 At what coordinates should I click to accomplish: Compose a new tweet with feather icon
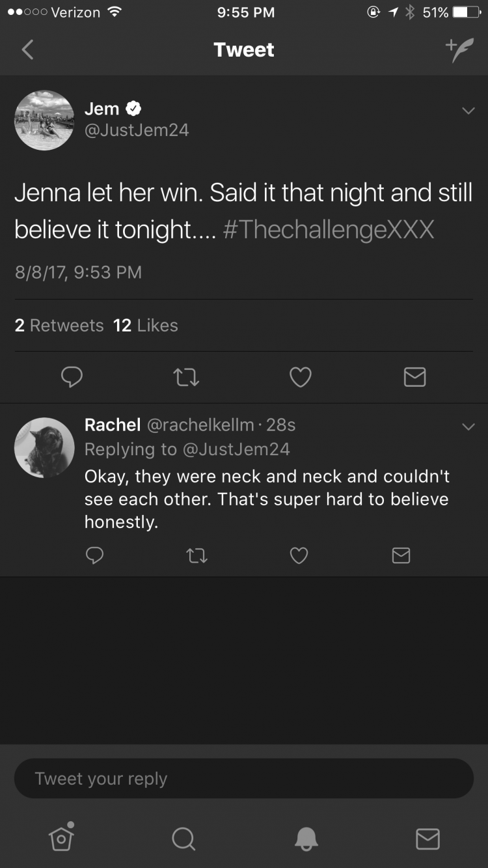[x=459, y=49]
